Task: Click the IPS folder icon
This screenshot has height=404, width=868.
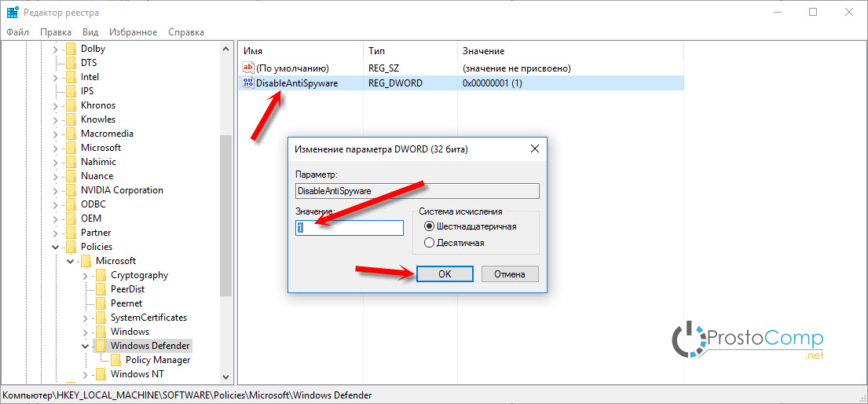Action: 71,91
